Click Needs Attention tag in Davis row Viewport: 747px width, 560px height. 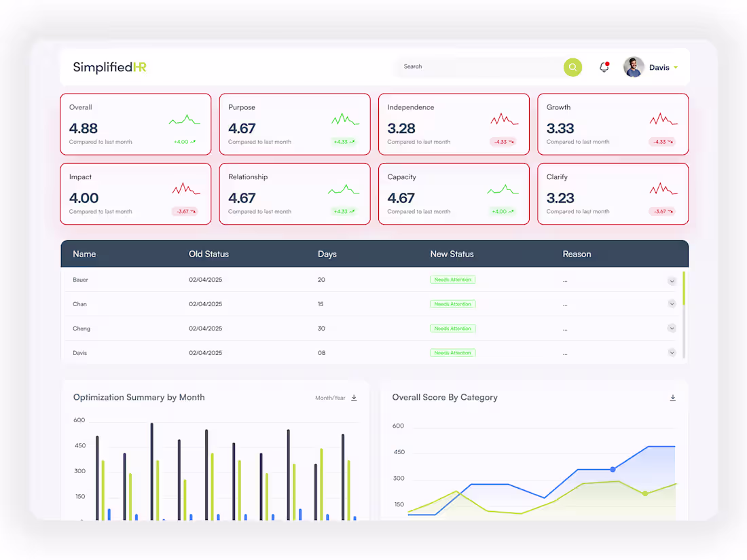pos(452,353)
